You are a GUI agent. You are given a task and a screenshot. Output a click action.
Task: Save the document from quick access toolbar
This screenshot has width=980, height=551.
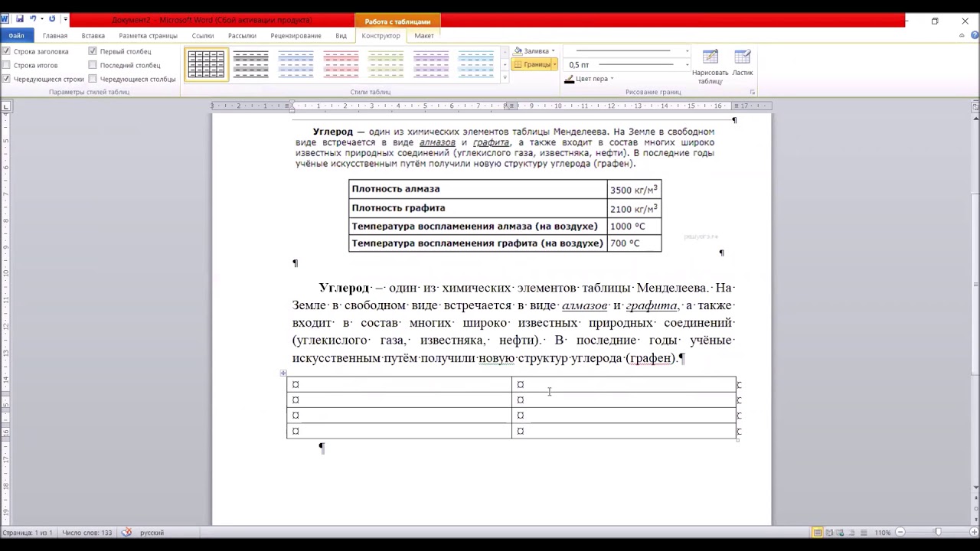20,19
